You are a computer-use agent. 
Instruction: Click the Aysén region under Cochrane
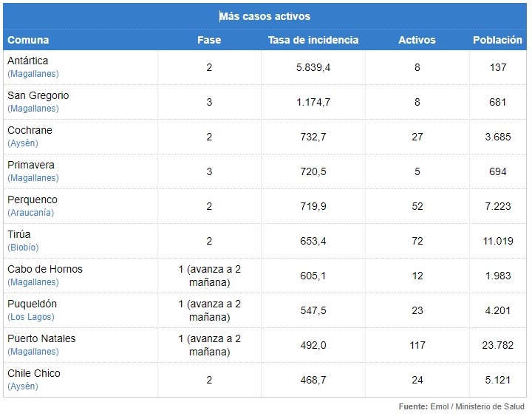pos(23,143)
